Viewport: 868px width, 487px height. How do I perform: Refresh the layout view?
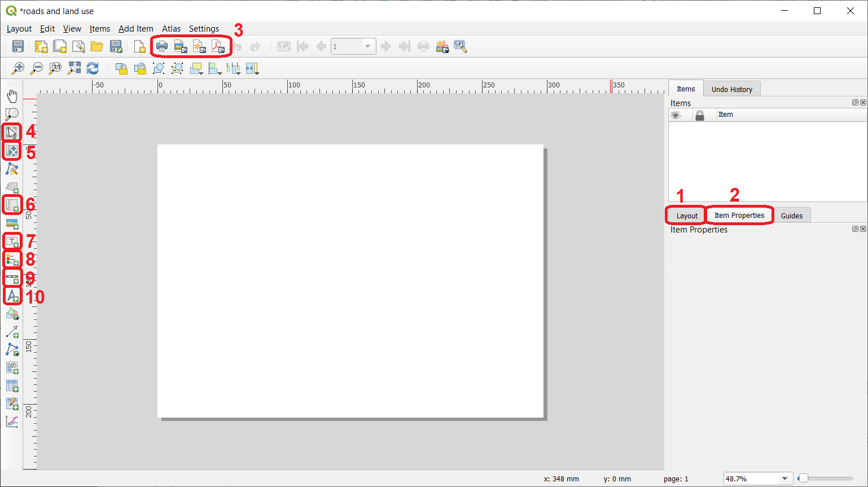pyautogui.click(x=93, y=68)
